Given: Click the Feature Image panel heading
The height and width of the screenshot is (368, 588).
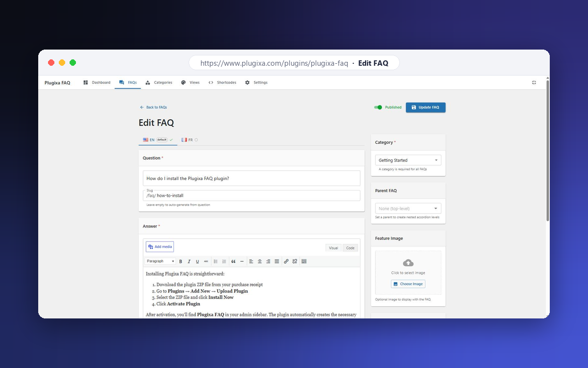Looking at the screenshot, I should pos(389,238).
